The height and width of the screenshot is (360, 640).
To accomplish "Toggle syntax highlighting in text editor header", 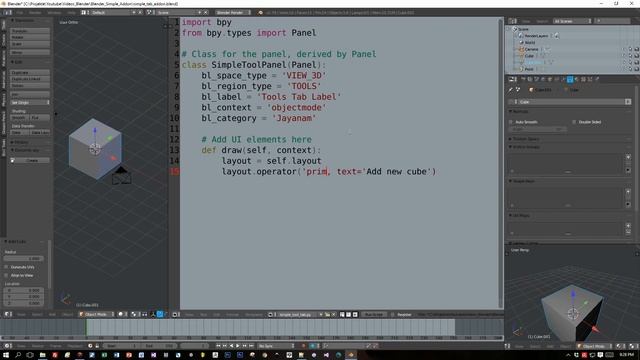I will (x=355, y=315).
